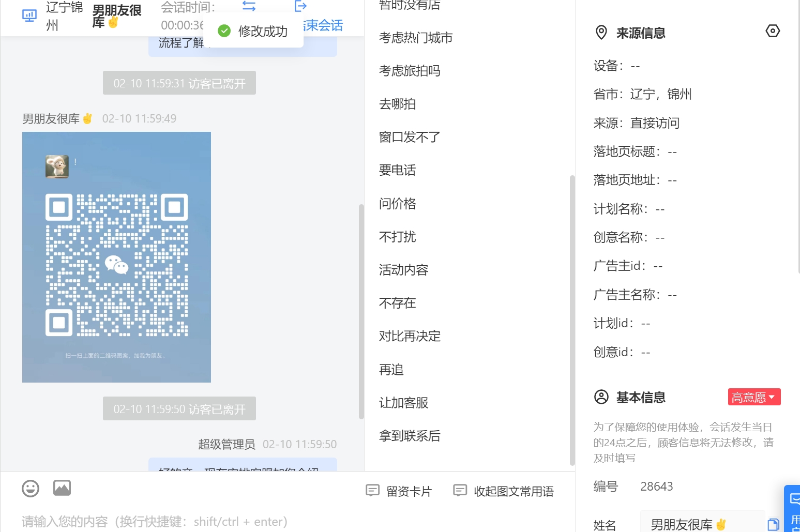Image resolution: width=800 pixels, height=532 pixels.
Task: Open the QR code image thumbnail
Action: point(116,257)
